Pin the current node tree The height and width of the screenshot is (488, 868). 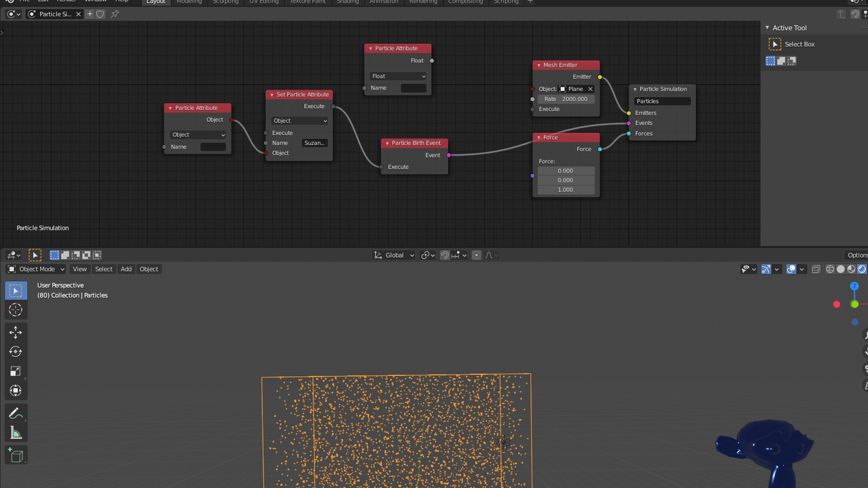[x=115, y=14]
